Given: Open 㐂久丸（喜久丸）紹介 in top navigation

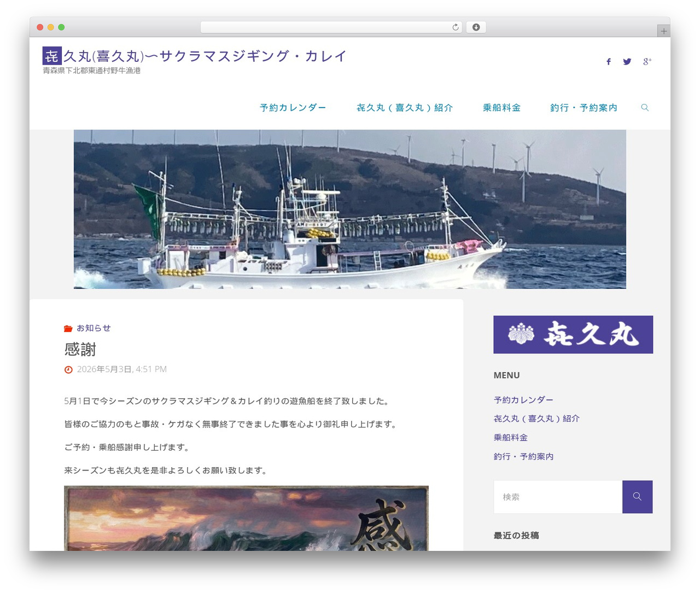Looking at the screenshot, I should (405, 108).
